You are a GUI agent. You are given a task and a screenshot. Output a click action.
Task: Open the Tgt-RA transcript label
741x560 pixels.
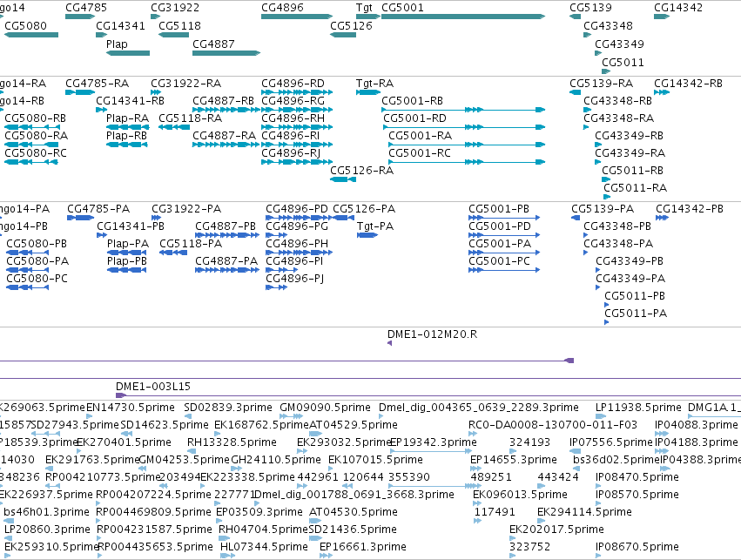374,84
